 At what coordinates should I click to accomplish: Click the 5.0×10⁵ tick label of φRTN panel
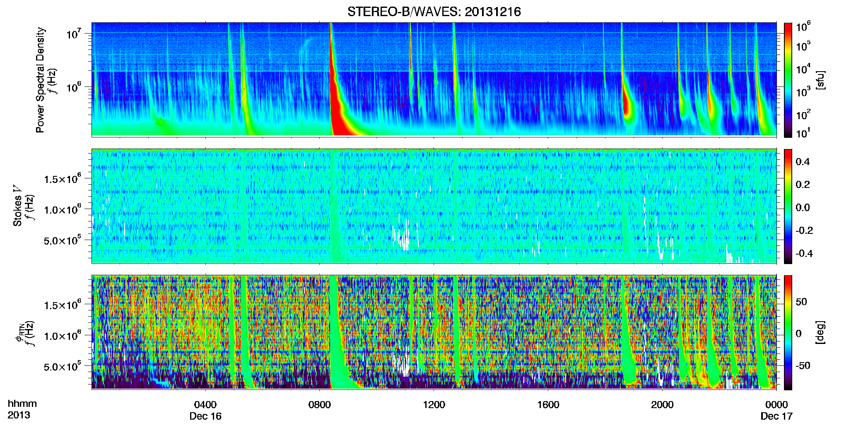[x=63, y=367]
